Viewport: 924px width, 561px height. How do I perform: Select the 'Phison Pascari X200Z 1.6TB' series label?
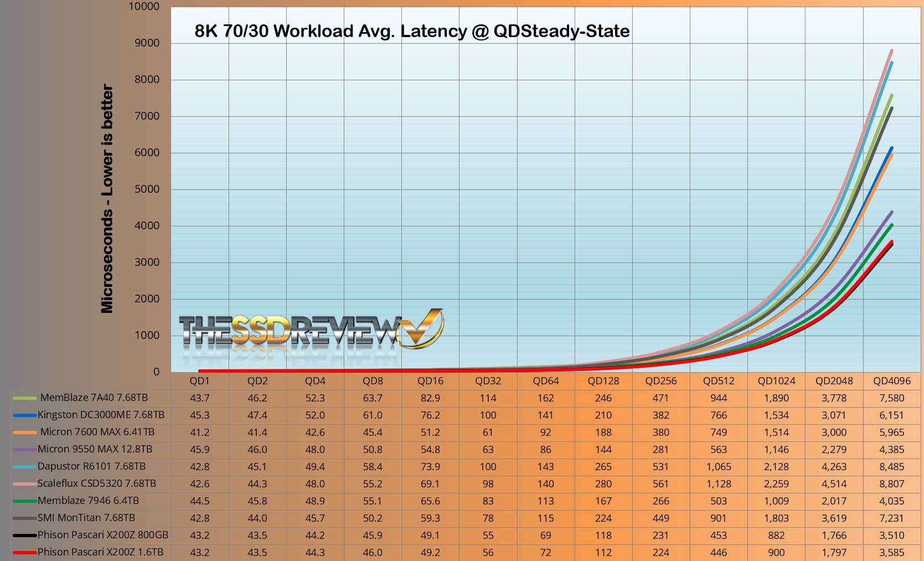[x=101, y=552]
